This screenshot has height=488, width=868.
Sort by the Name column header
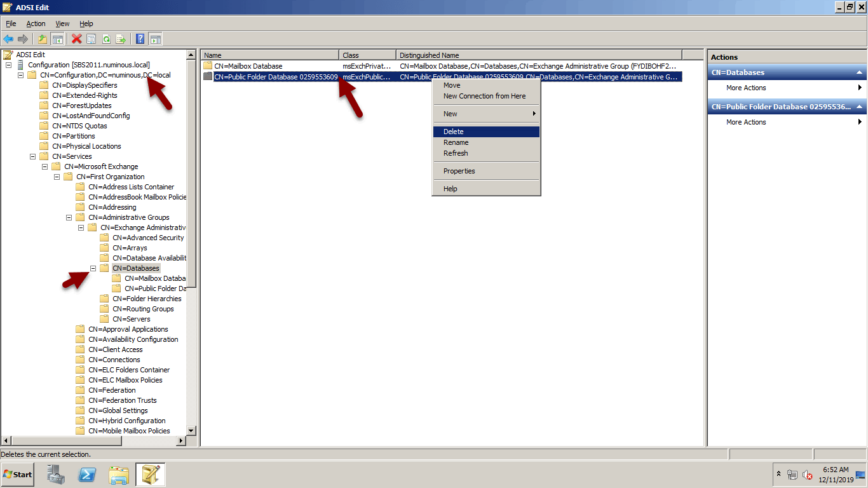270,55
